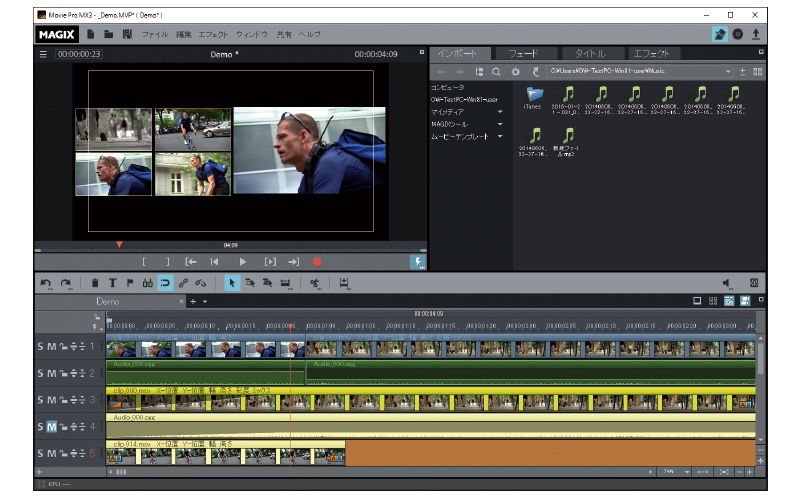
Task: Refresh the media pool folder
Action: [535, 72]
